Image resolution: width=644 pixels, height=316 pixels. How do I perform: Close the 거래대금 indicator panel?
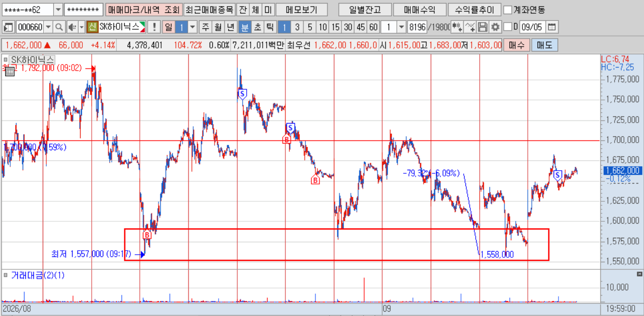point(640,274)
